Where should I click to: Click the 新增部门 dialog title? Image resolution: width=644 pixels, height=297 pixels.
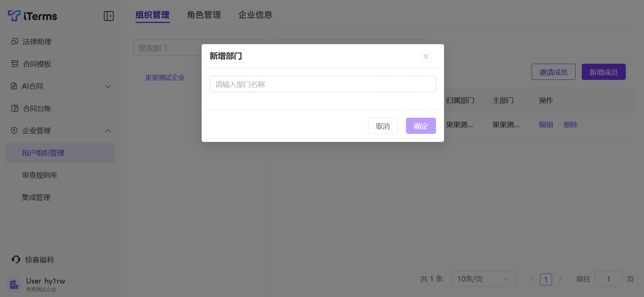point(226,56)
